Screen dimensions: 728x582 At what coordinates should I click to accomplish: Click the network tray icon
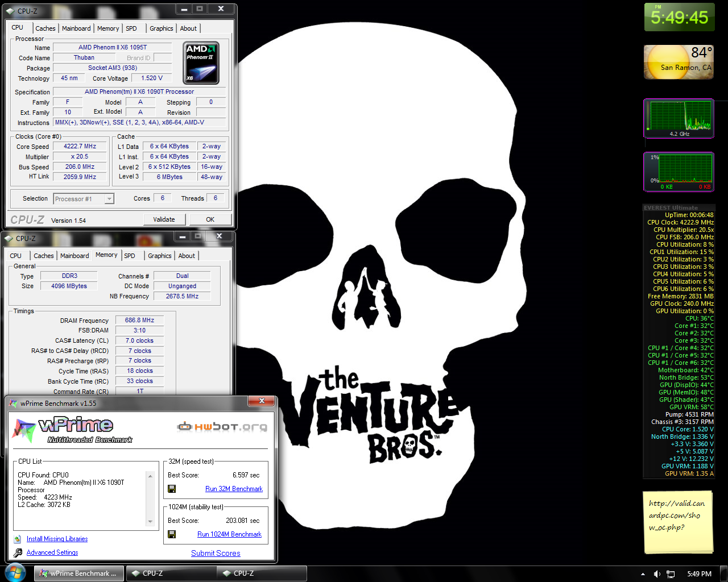671,574
